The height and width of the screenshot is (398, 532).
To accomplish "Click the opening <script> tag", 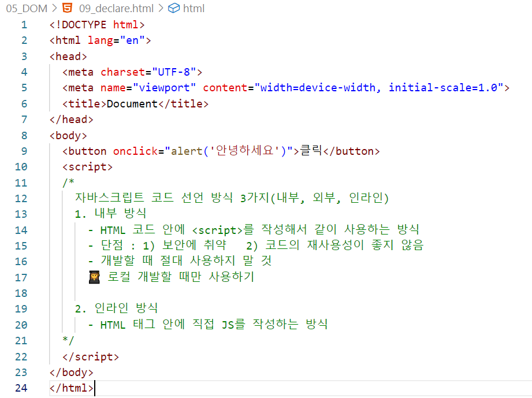I will [x=87, y=167].
